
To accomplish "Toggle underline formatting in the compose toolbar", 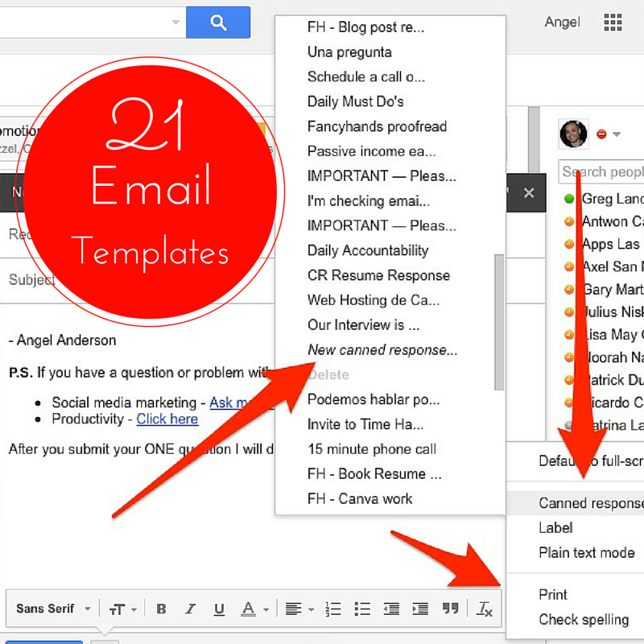I will pos(219,609).
